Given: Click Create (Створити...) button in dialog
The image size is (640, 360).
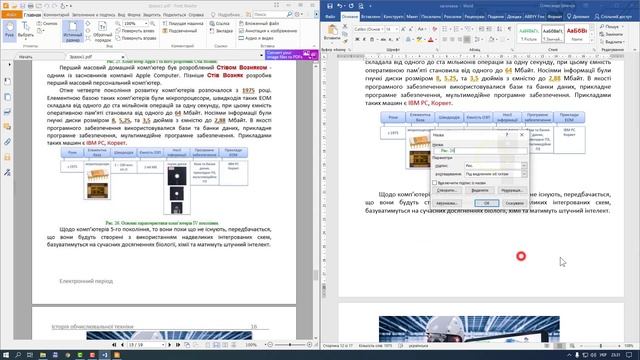Looking at the screenshot, I should point(446,190).
